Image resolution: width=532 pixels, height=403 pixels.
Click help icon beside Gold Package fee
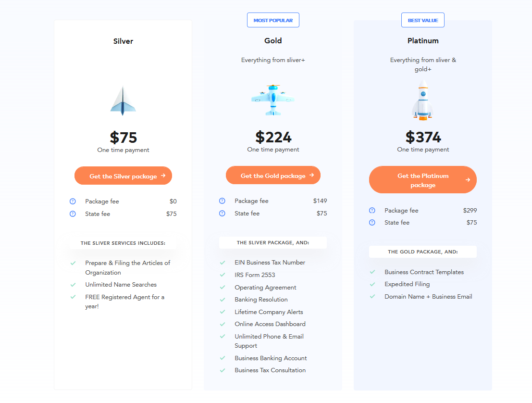point(222,201)
